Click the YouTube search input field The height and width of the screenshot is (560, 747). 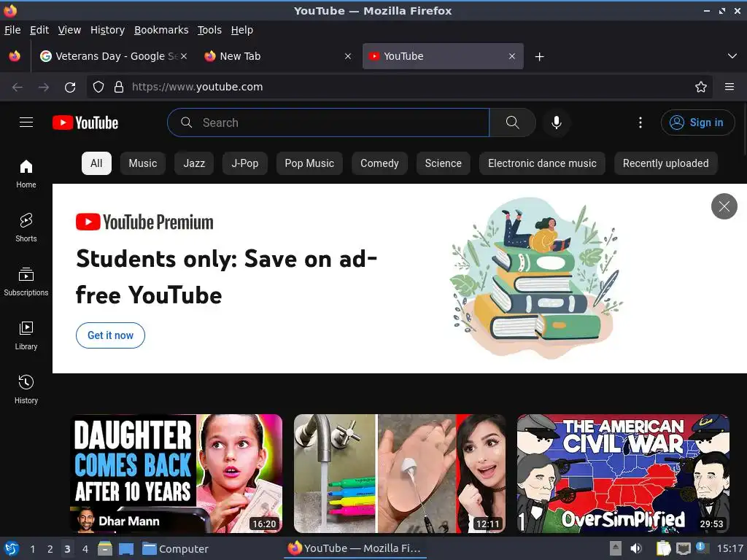[x=328, y=122]
